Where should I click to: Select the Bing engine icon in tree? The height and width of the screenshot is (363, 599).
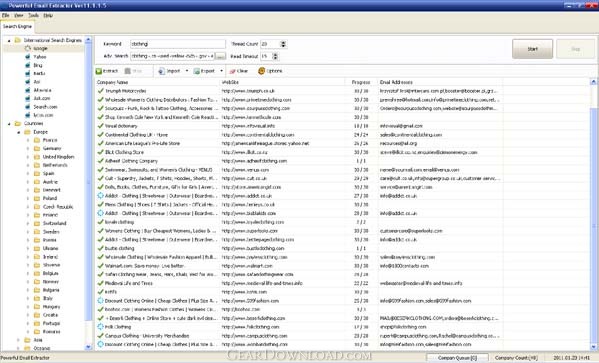coord(28,65)
